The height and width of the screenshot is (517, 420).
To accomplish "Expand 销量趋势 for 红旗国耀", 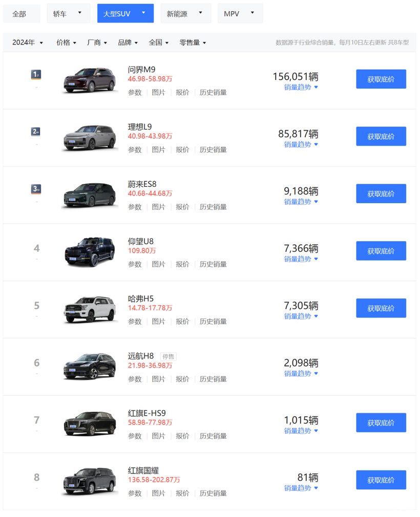I will [x=301, y=488].
